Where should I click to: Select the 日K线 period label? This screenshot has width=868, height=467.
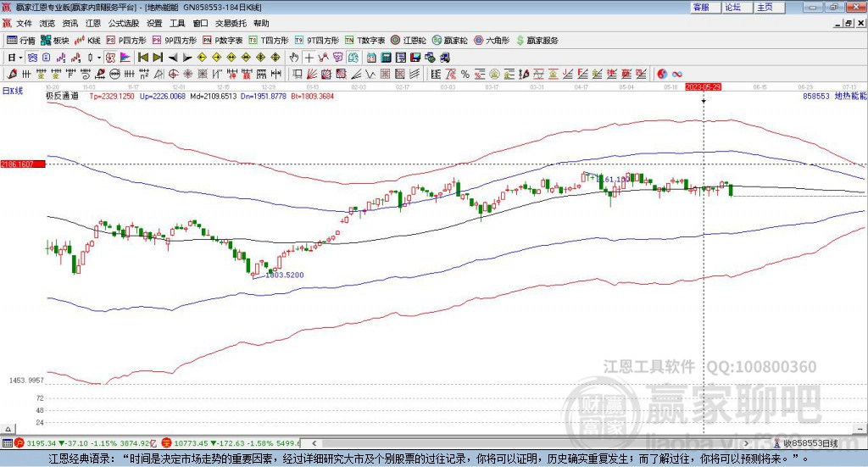click(x=12, y=92)
